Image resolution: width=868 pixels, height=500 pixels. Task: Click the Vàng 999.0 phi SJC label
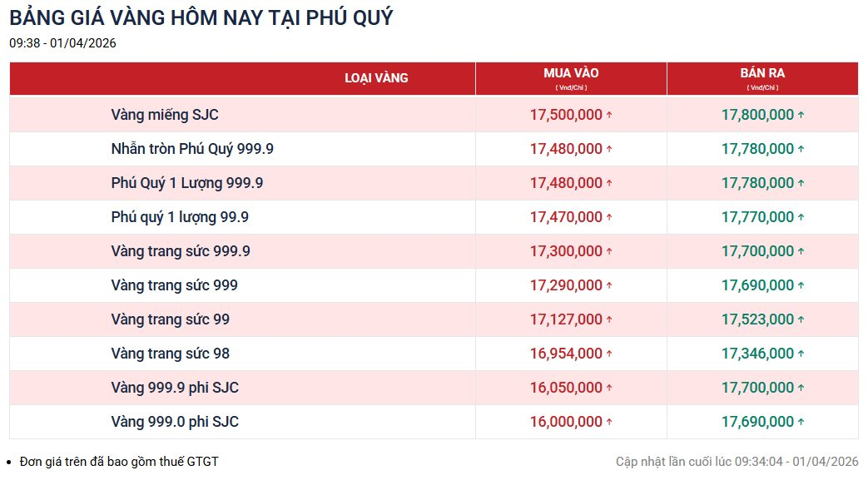tap(175, 422)
